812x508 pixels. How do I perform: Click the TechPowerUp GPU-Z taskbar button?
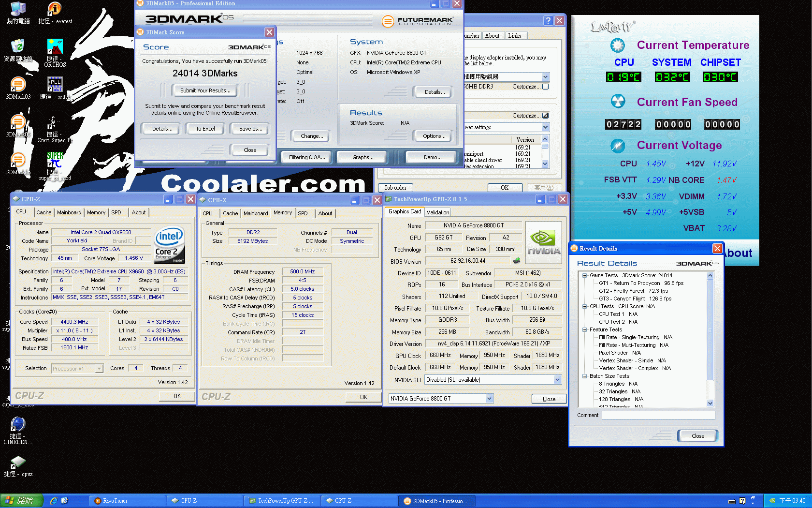(282, 501)
